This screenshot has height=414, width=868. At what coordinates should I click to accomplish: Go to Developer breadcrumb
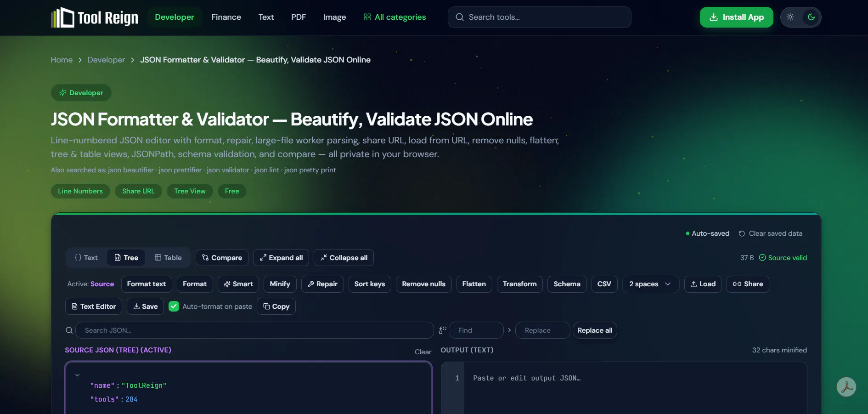[106, 60]
